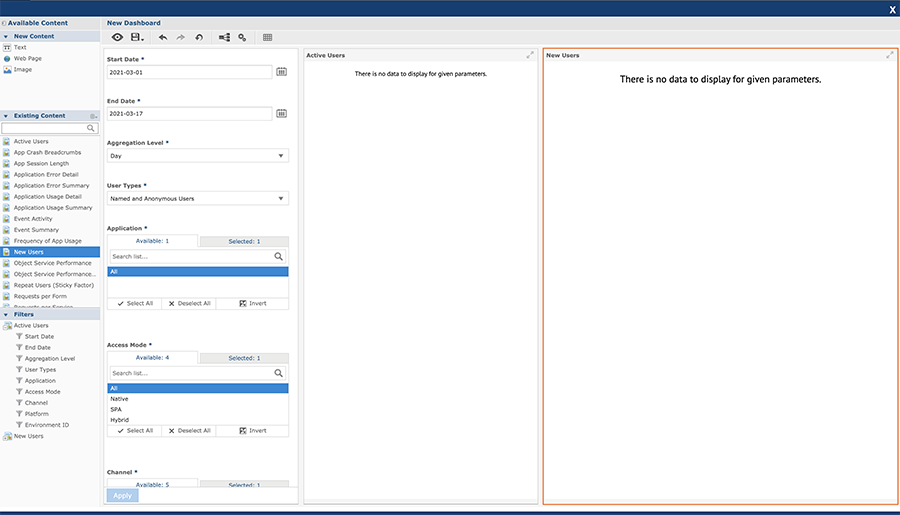Click the reset/revert circular arrow icon

(199, 37)
